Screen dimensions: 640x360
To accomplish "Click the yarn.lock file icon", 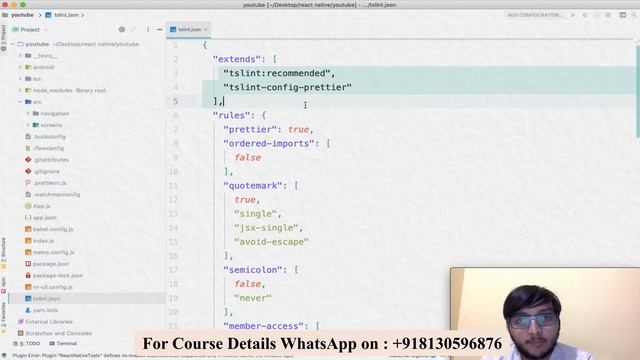I will 28,310.
